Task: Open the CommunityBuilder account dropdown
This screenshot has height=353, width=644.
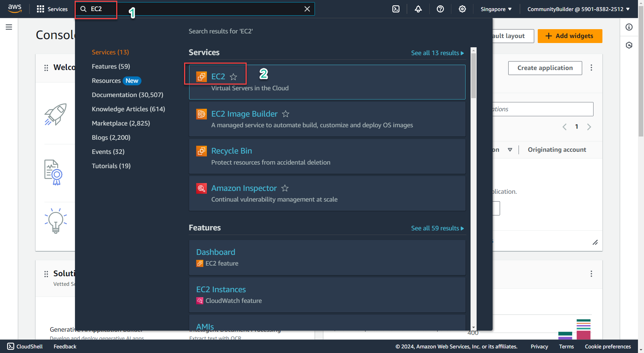Action: coord(578,9)
